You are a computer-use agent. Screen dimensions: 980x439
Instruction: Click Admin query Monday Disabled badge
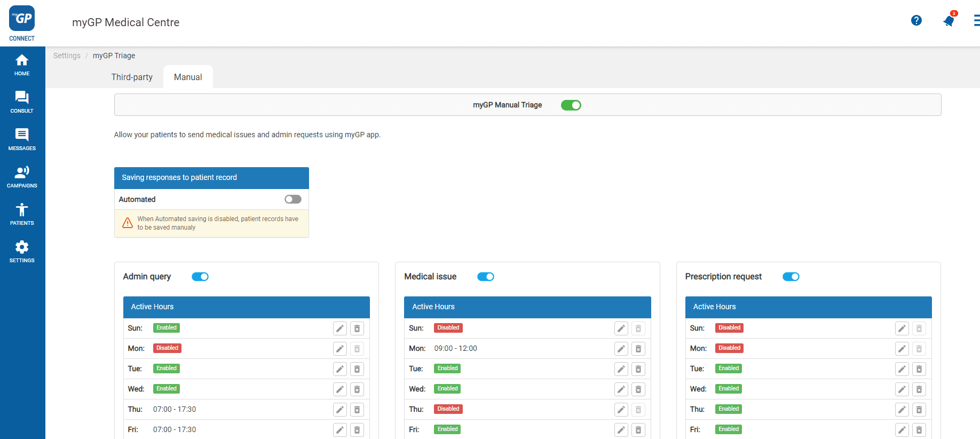[167, 348]
